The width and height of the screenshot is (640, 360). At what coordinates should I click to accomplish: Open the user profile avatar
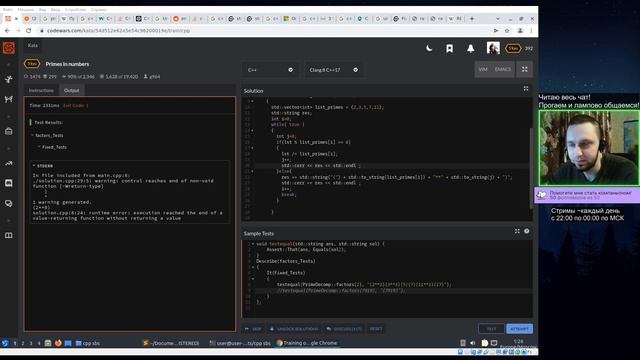(493, 48)
